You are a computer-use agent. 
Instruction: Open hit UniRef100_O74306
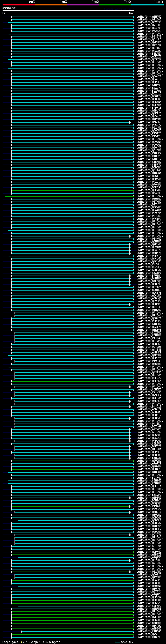click(149, 28)
